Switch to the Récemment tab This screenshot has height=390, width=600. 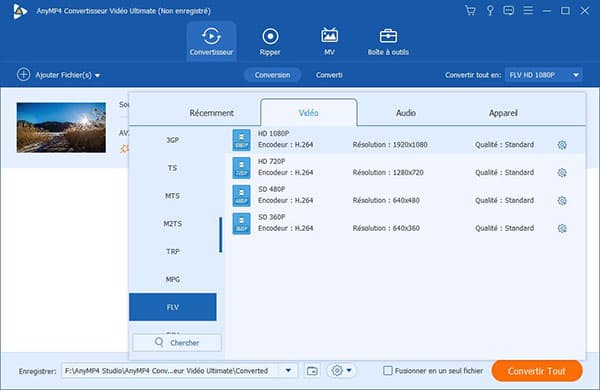click(x=211, y=113)
